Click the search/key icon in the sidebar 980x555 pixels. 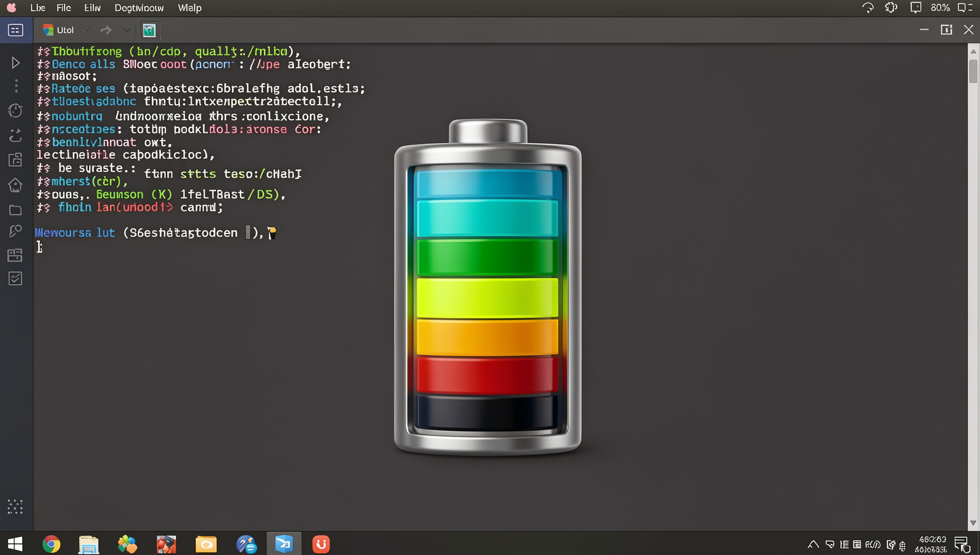(15, 231)
